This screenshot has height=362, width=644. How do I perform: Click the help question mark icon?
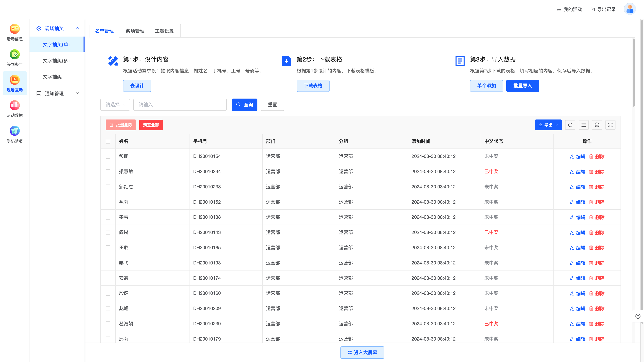638,316
